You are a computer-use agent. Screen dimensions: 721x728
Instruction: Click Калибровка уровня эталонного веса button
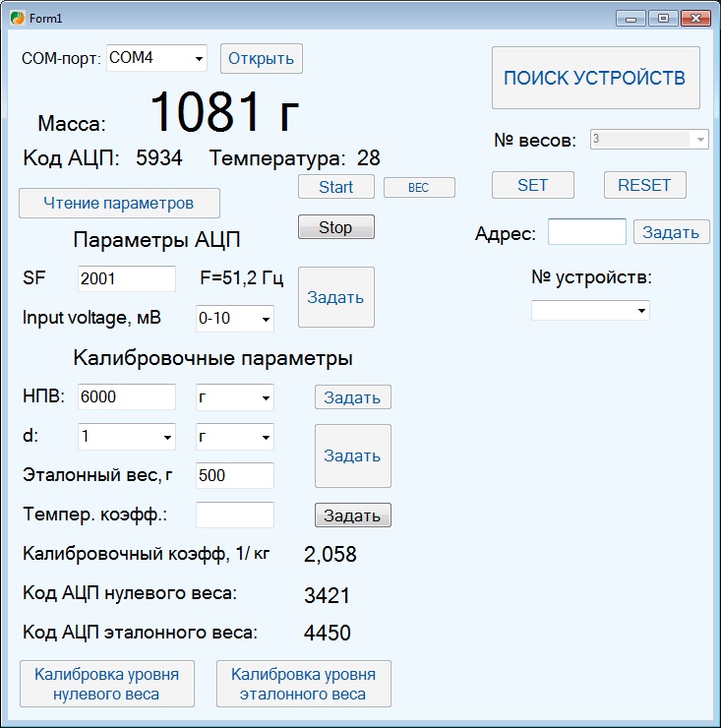click(304, 684)
